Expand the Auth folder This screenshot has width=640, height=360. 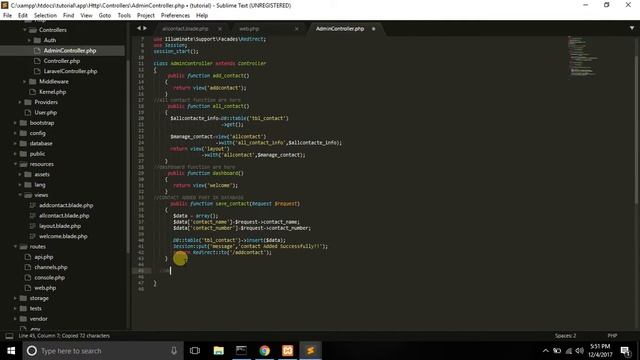[x=29, y=40]
